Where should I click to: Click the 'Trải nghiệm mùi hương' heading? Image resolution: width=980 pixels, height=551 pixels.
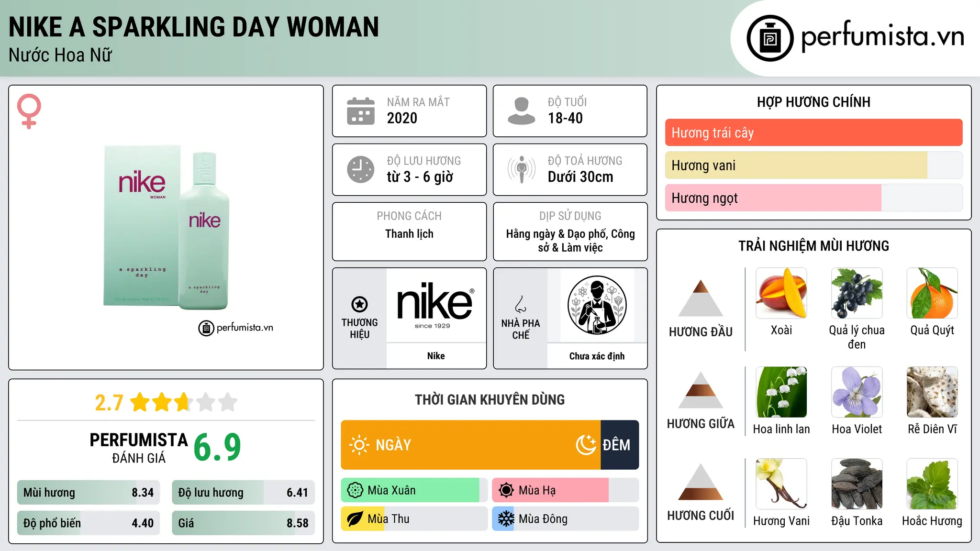pos(813,246)
